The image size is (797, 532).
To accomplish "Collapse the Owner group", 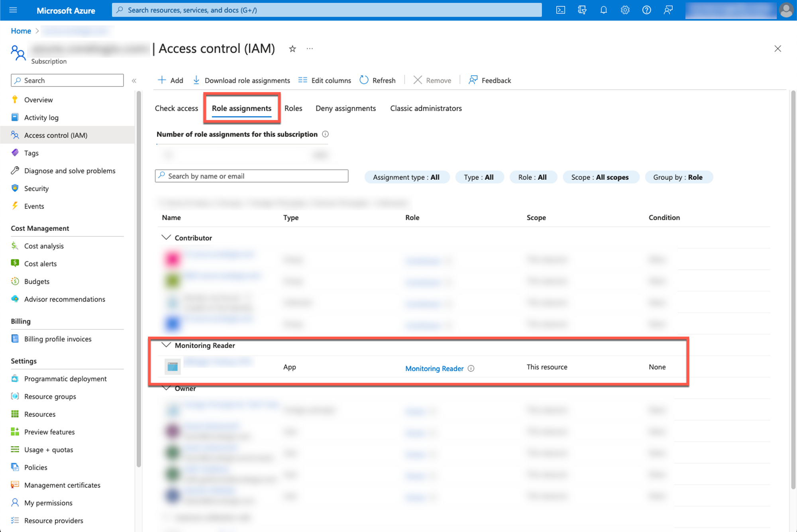I will pos(166,388).
